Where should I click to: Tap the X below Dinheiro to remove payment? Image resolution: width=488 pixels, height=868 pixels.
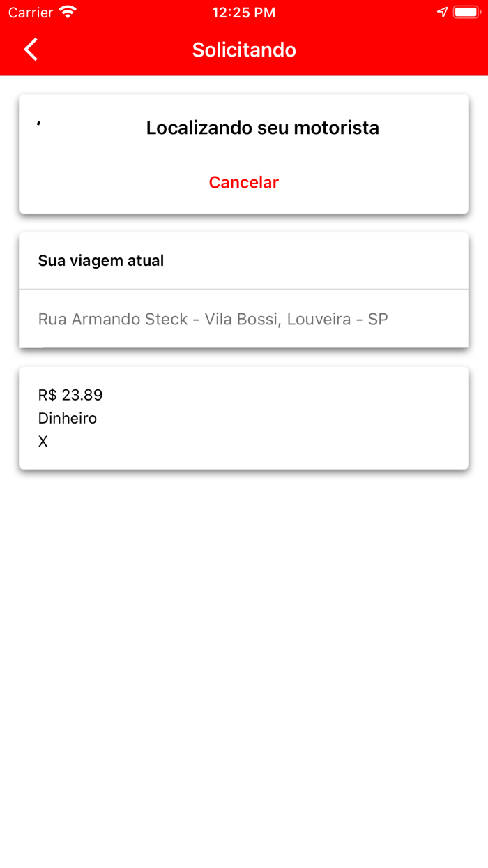pyautogui.click(x=43, y=441)
